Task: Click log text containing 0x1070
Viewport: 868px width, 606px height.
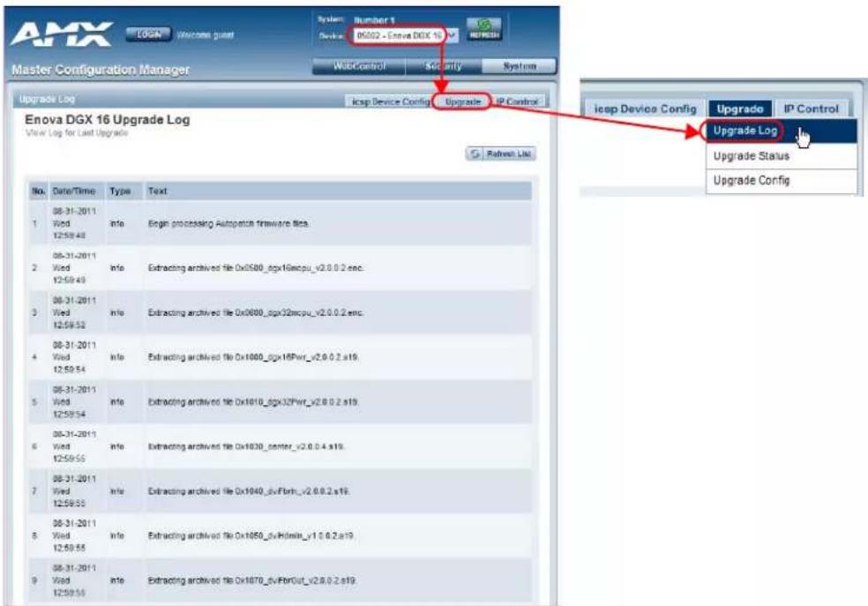Action: [252, 580]
